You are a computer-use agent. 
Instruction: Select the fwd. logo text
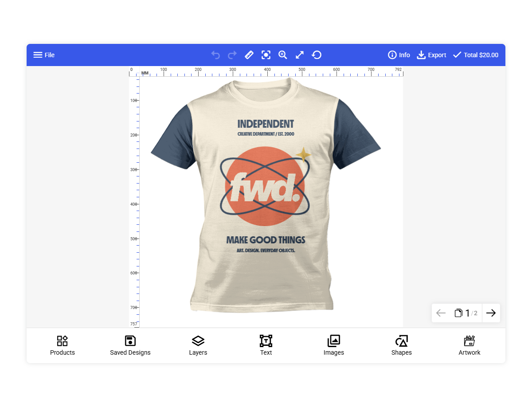[265, 187]
